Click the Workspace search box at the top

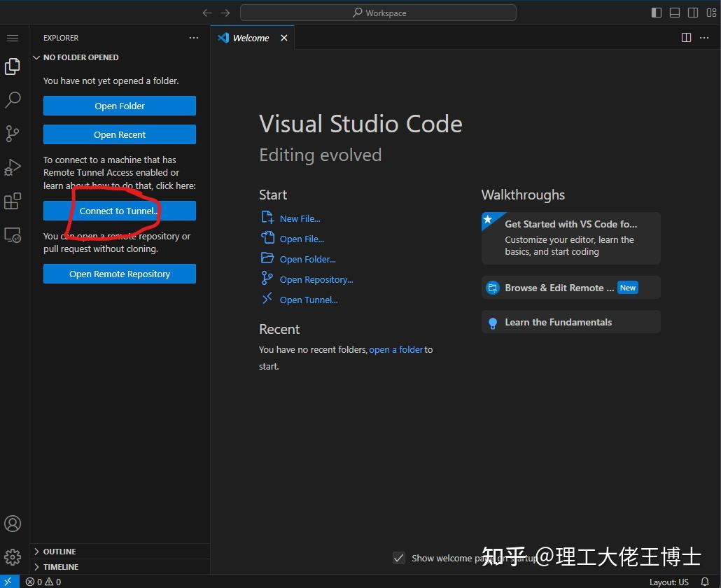pyautogui.click(x=377, y=12)
